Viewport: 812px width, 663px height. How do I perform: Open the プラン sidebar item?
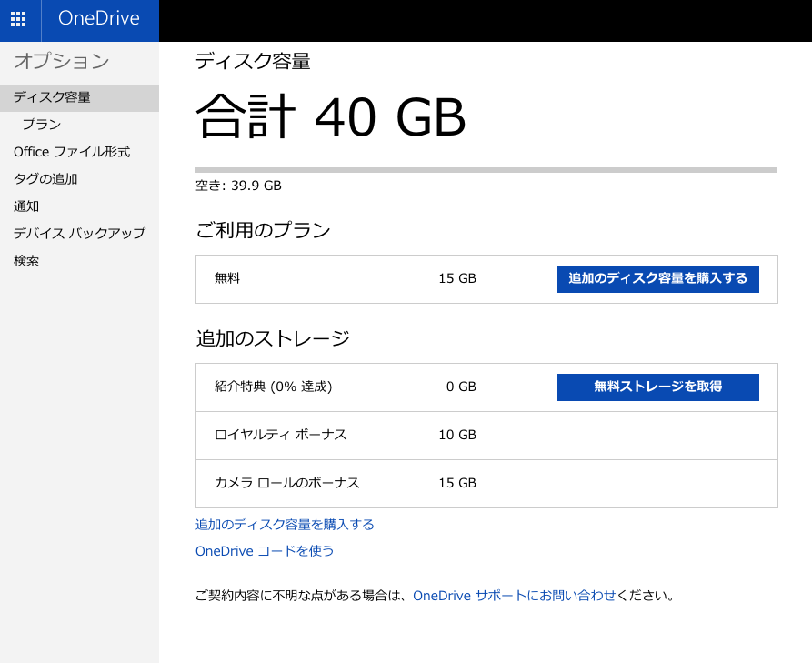click(42, 125)
